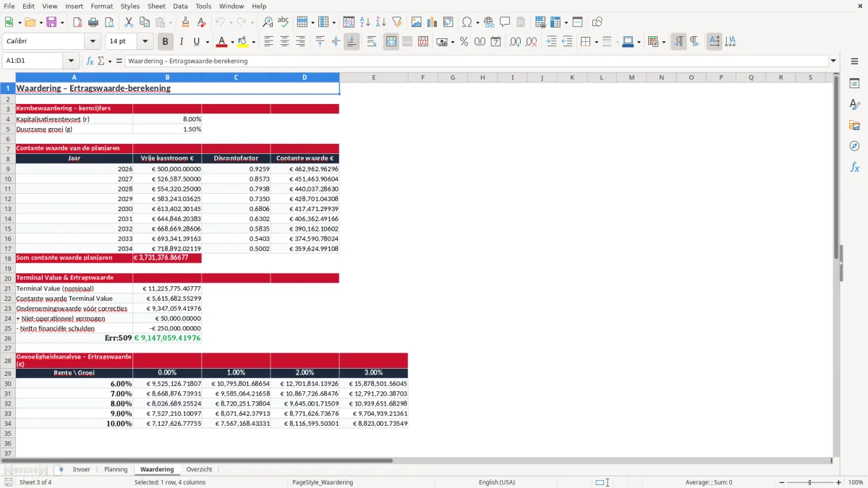Adjust the zoom slider
Image resolution: width=868 pixels, height=488 pixels.
810,482
